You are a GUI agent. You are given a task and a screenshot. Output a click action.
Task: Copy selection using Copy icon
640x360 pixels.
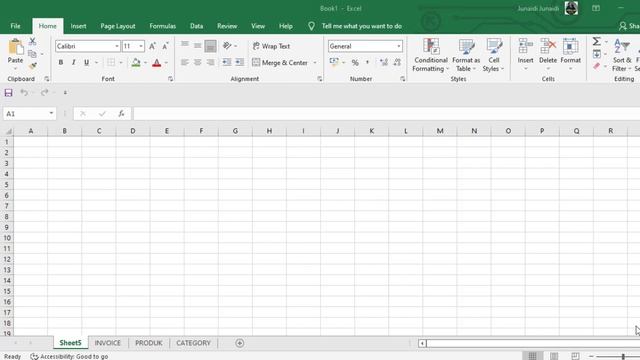[32, 54]
